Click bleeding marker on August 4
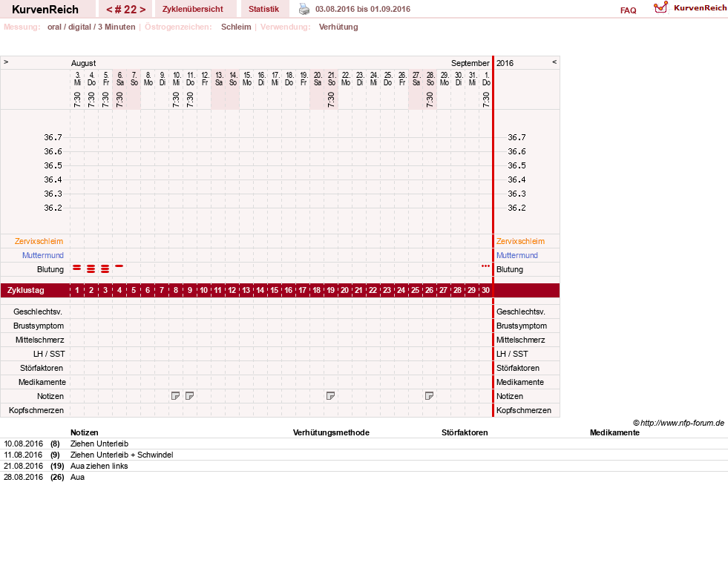 91,268
